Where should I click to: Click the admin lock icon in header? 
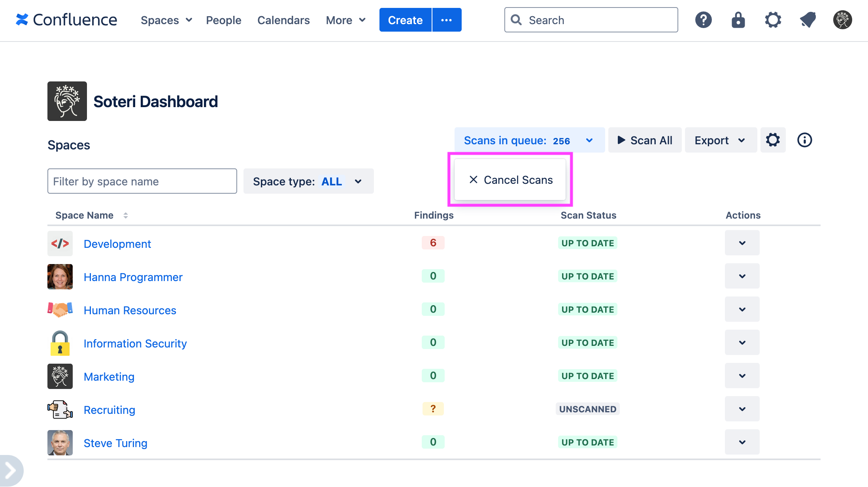pyautogui.click(x=738, y=20)
